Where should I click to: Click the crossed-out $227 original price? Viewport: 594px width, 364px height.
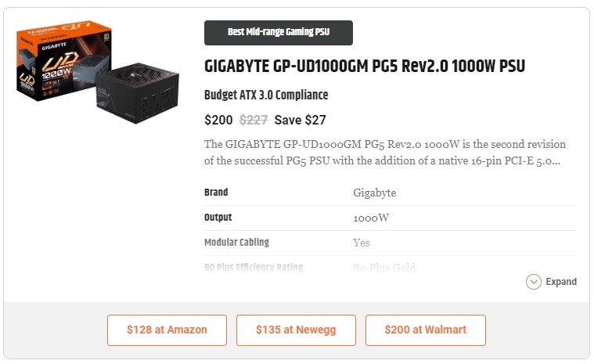pyautogui.click(x=253, y=120)
